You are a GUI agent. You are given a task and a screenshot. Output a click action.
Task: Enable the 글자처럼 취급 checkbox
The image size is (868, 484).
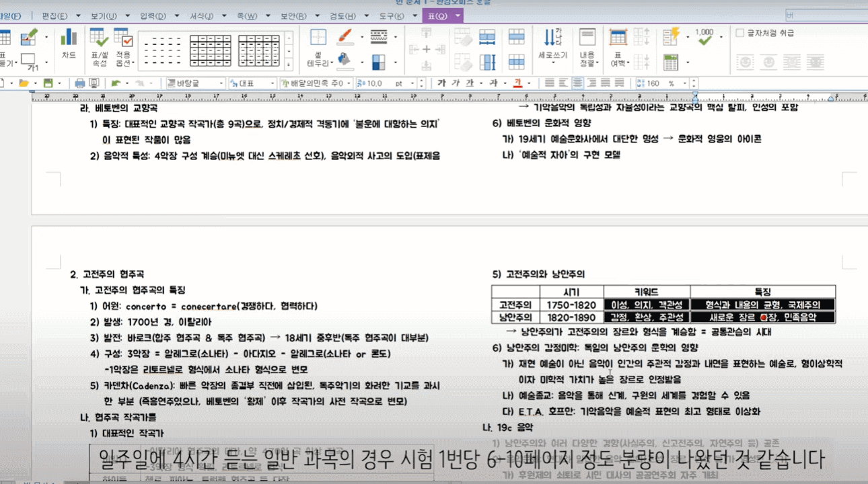pyautogui.click(x=740, y=33)
